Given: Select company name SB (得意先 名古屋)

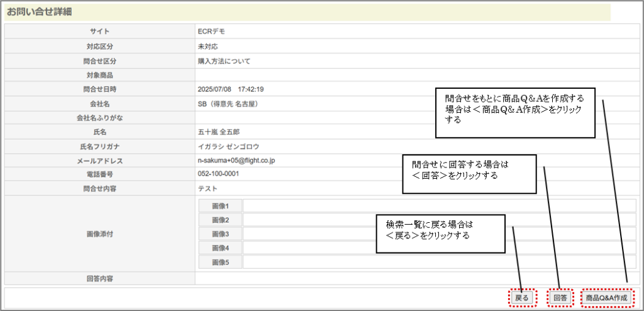Looking at the screenshot, I should pyautogui.click(x=227, y=103).
